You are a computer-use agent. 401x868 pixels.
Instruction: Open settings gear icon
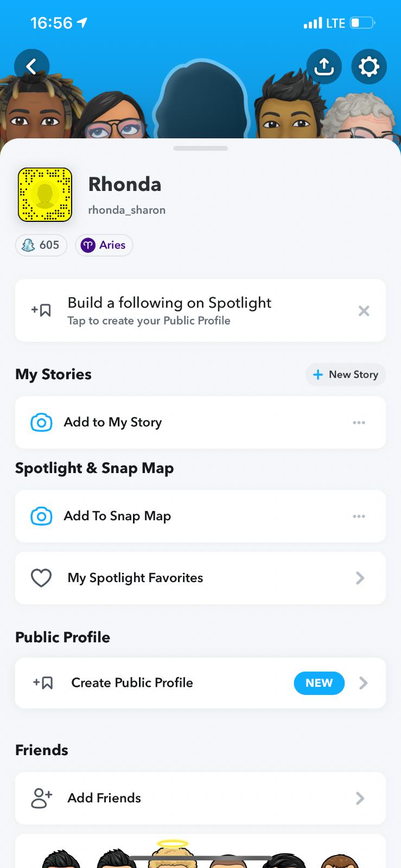369,67
